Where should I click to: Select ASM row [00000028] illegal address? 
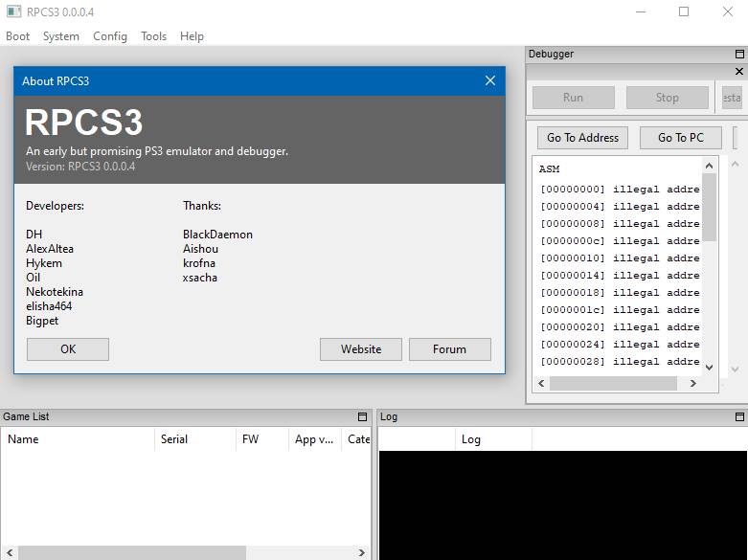coord(620,361)
